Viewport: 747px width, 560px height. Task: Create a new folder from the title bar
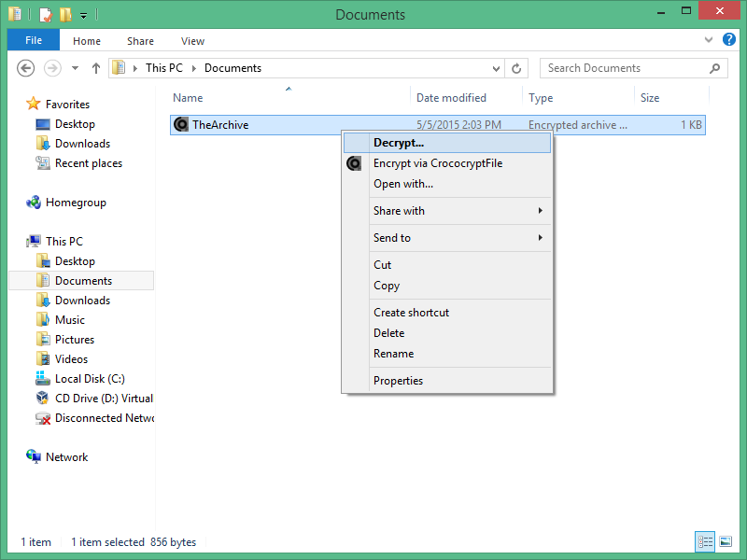pos(63,14)
